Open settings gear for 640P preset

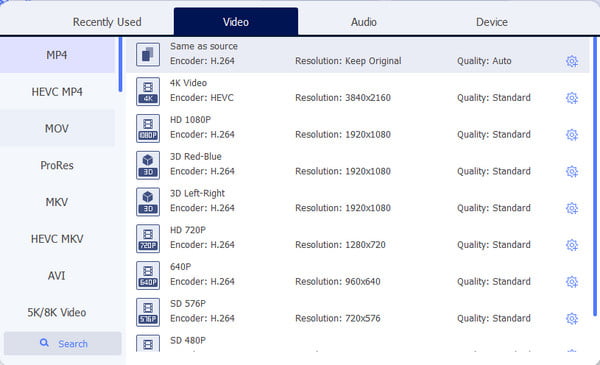point(572,282)
